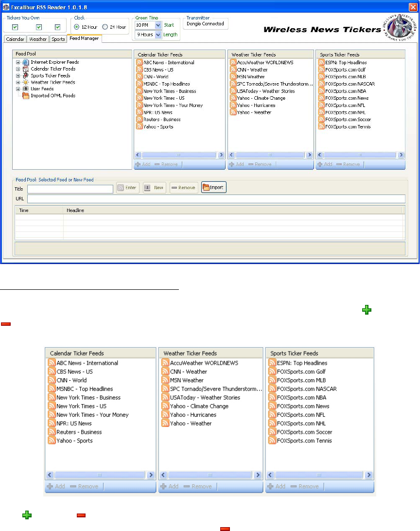Click Sports Ticker Feeds scroll-left arrow in enlarged figure
This screenshot has width=420, height=531.
[270, 475]
